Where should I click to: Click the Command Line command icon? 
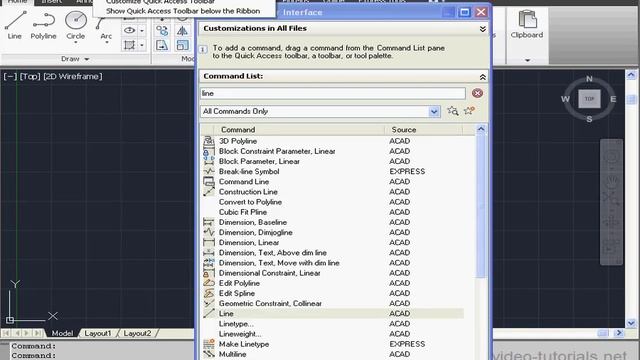[209, 182]
